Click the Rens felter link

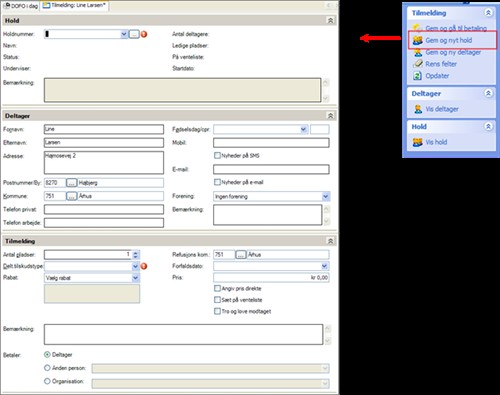(441, 64)
